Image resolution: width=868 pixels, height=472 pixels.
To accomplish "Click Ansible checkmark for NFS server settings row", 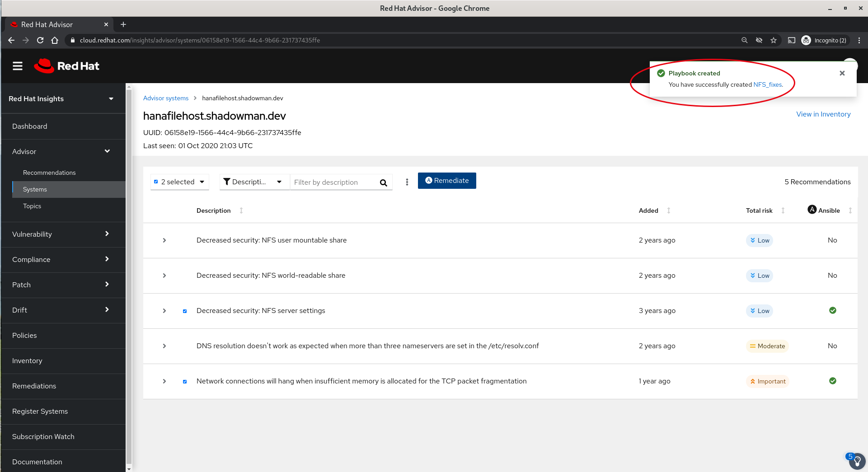I will pyautogui.click(x=833, y=310).
